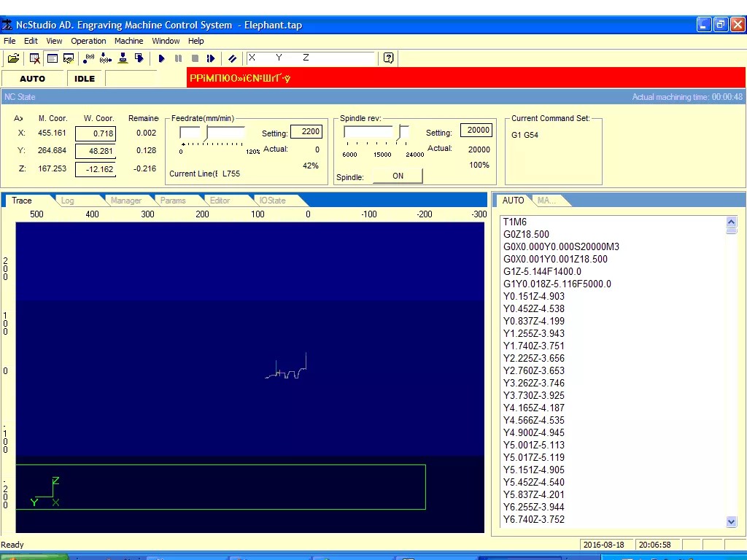Select line Y4.900Z-4.945
Viewport: 747px width, 560px height.
(534, 432)
